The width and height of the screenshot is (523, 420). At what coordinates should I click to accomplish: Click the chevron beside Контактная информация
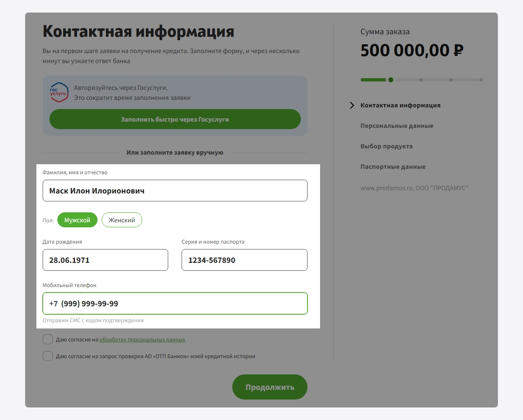click(352, 105)
